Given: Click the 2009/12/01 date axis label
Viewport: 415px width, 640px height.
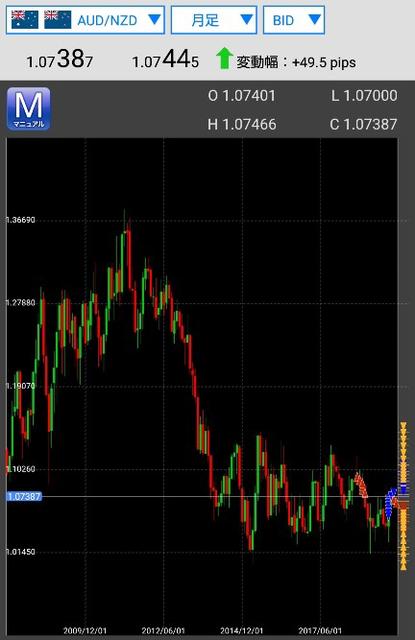Looking at the screenshot, I should point(85,631).
